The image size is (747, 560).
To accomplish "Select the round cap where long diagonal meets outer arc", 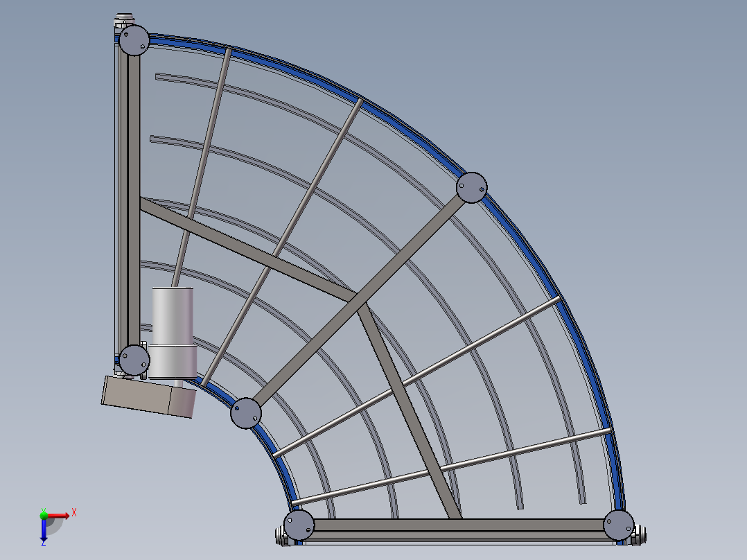I will (x=472, y=188).
